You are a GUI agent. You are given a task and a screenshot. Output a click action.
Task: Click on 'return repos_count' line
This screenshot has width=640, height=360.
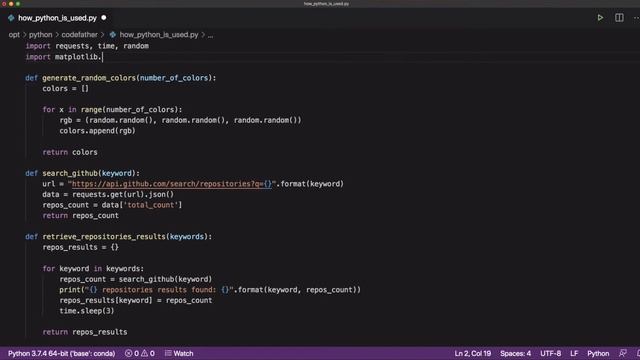[80, 216]
